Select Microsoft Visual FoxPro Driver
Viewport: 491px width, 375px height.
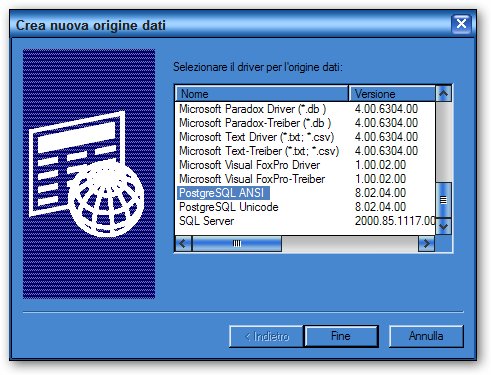[249, 165]
